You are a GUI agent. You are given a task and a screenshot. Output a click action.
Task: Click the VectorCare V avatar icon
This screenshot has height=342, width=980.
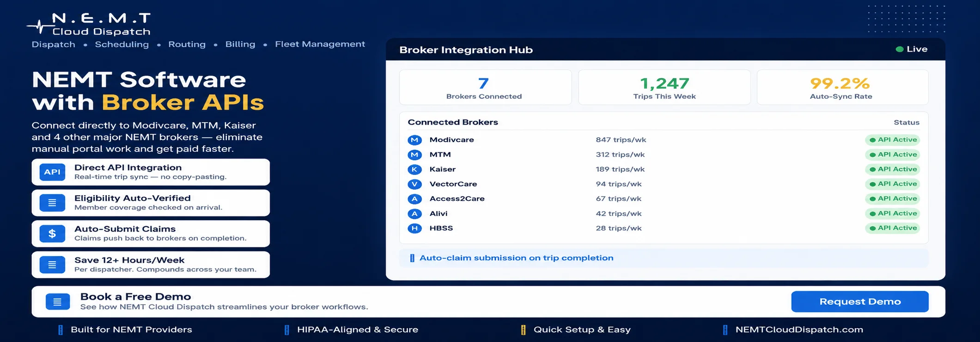click(x=414, y=184)
